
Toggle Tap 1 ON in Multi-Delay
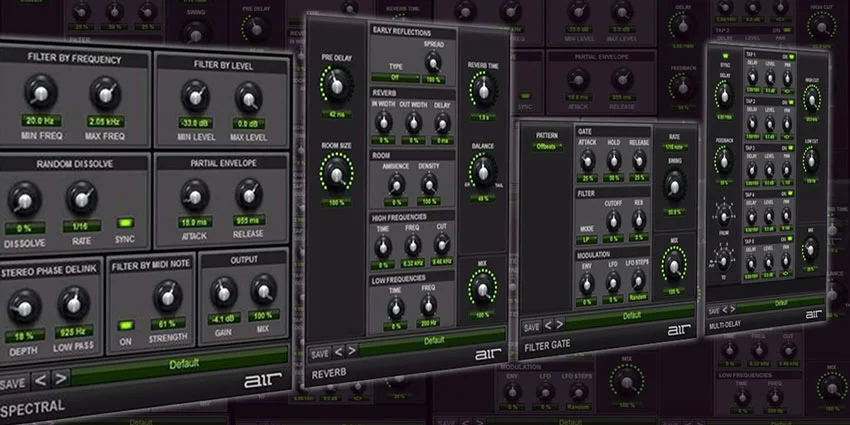(791, 56)
